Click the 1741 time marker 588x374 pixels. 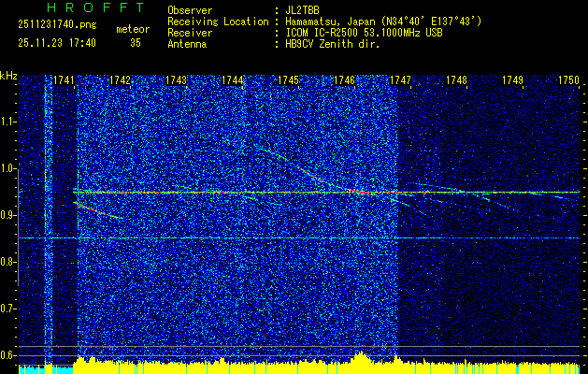click(64, 81)
